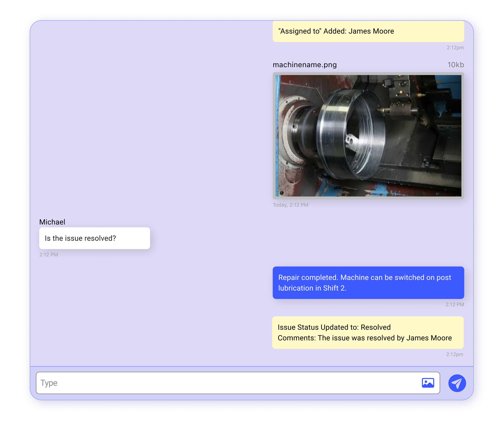Click the 2:12 PM timestamp under Michael's message
504x421 pixels.
pos(49,255)
